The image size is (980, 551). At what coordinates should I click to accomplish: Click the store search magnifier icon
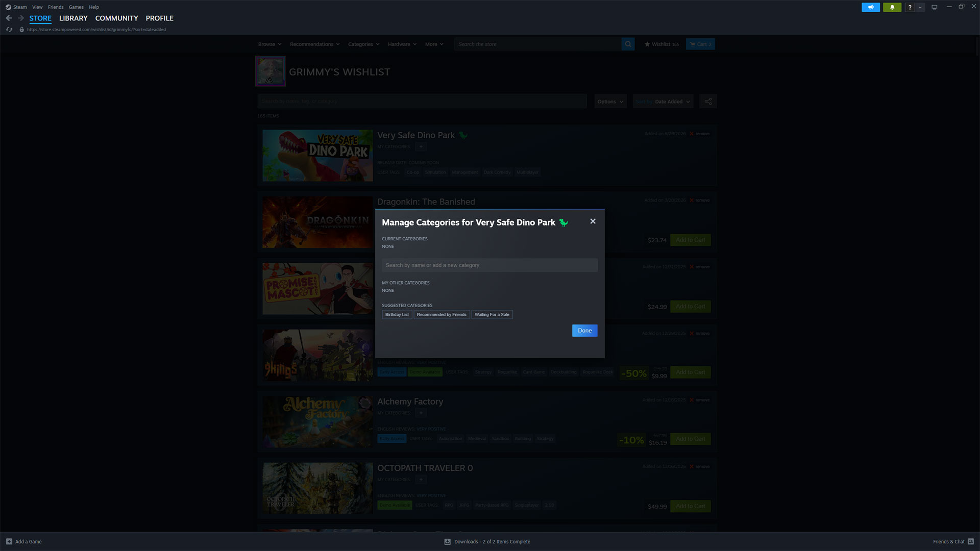coord(628,44)
